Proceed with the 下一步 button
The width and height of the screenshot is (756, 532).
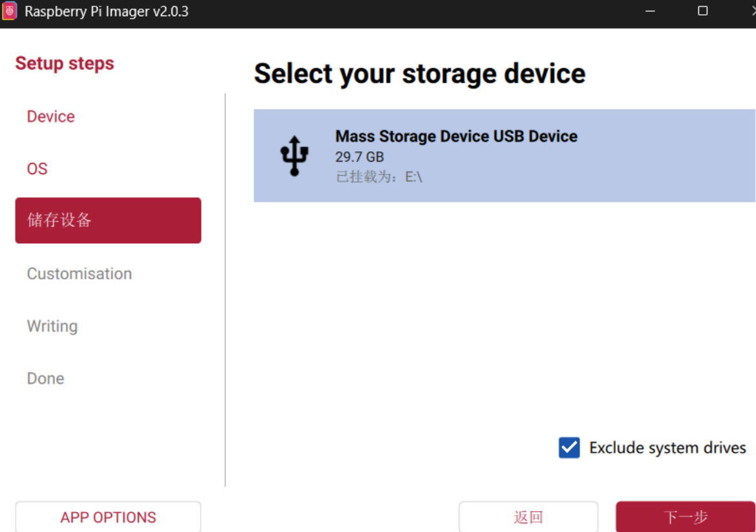(x=685, y=517)
